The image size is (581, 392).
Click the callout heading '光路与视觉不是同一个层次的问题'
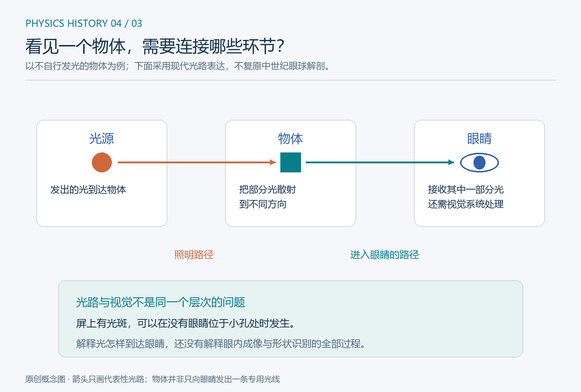point(161,302)
